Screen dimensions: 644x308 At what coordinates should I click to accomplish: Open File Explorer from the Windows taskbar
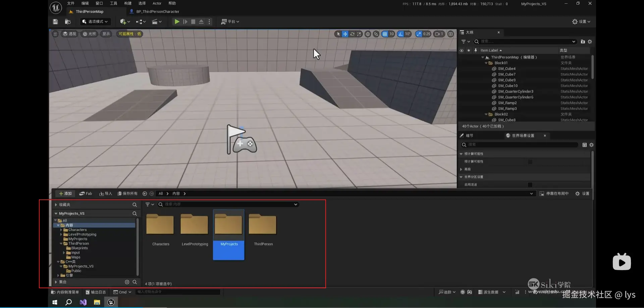click(97, 302)
